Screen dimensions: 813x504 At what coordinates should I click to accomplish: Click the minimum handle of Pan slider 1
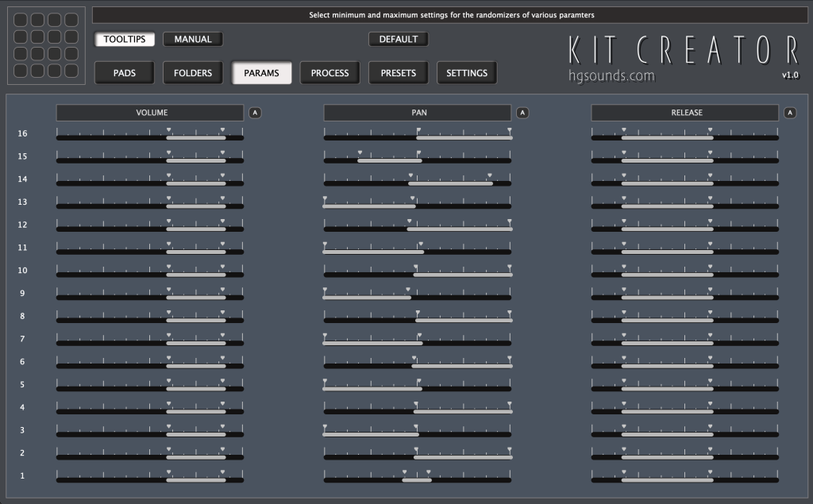click(404, 472)
